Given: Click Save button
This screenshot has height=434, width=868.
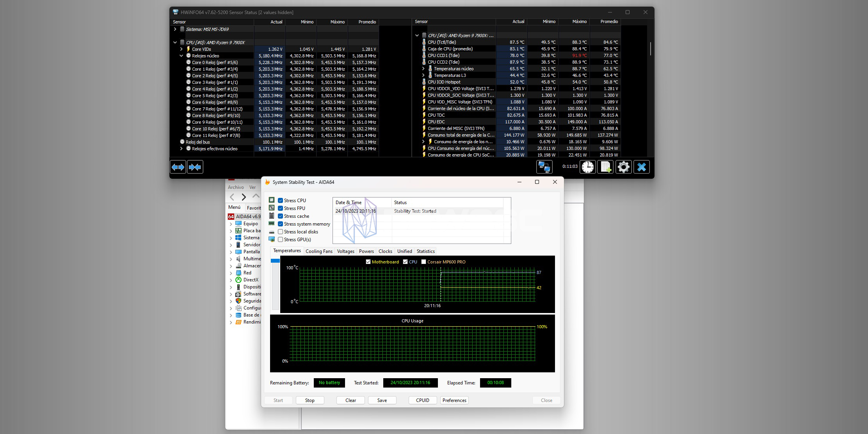Looking at the screenshot, I should (x=382, y=400).
